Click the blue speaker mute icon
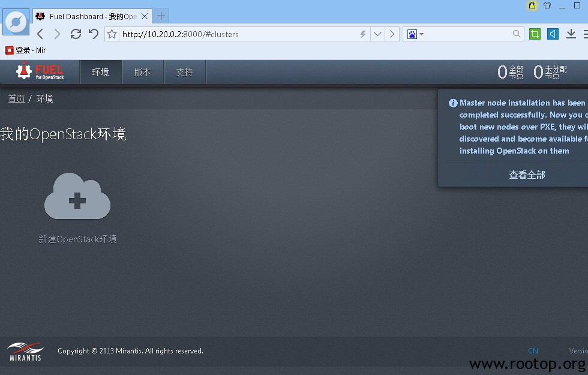Viewport: 588px width, 375px height. pyautogui.click(x=553, y=34)
